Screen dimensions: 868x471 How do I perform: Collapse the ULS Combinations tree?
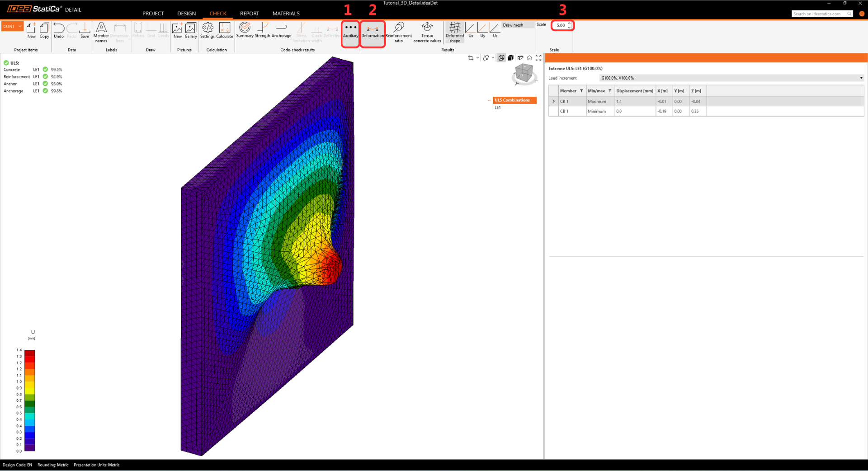click(489, 100)
